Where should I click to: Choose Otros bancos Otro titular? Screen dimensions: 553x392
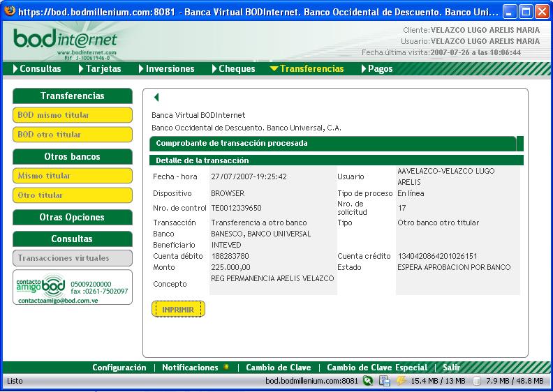[x=73, y=195]
